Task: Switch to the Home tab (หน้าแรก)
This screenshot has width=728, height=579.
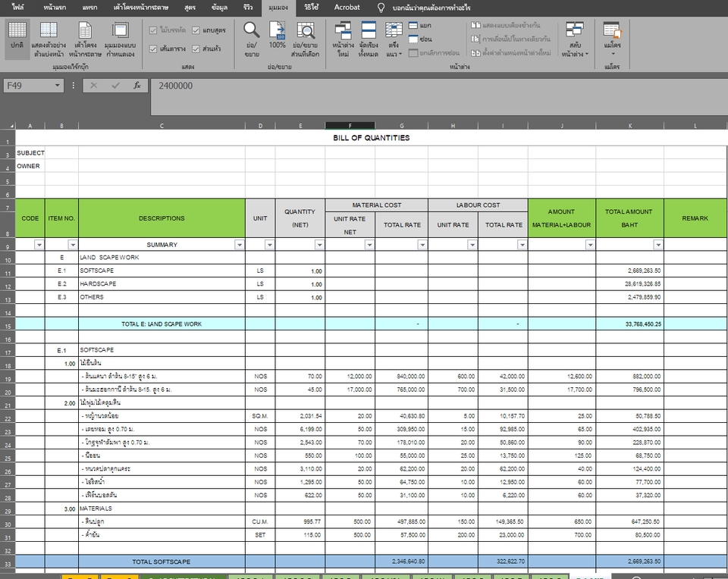Action: [x=55, y=8]
